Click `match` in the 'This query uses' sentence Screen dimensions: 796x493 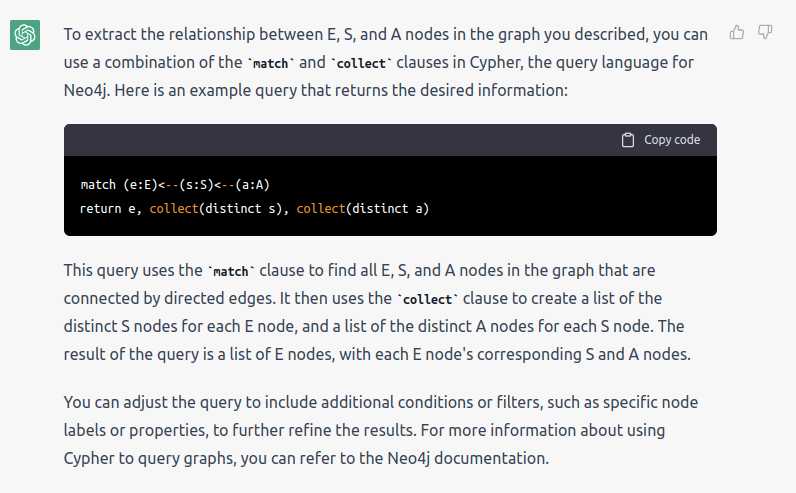[x=231, y=271]
